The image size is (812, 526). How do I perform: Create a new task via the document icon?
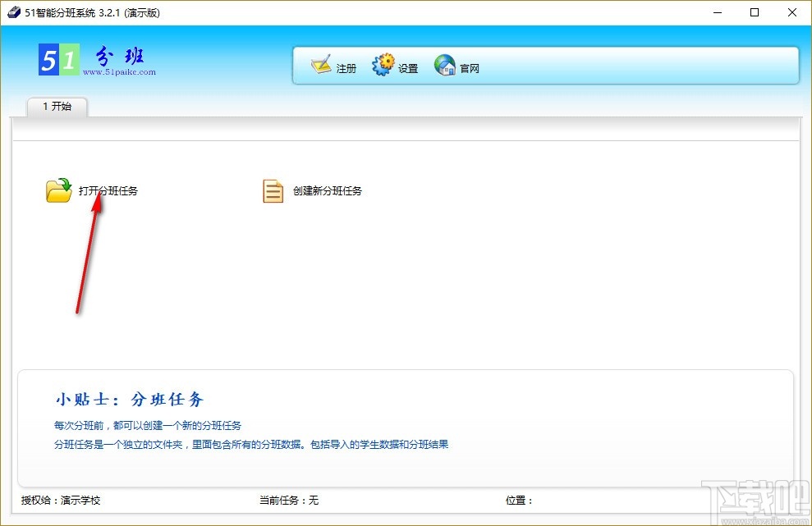pos(272,190)
